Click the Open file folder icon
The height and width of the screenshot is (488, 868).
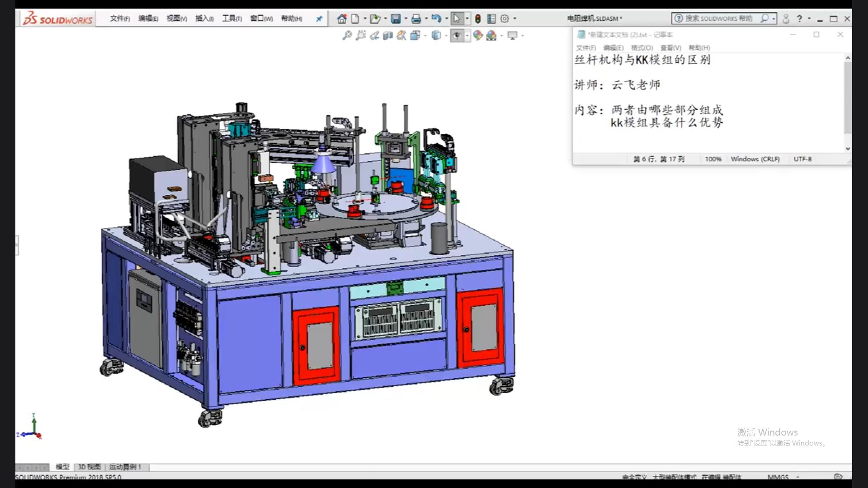pyautogui.click(x=374, y=19)
